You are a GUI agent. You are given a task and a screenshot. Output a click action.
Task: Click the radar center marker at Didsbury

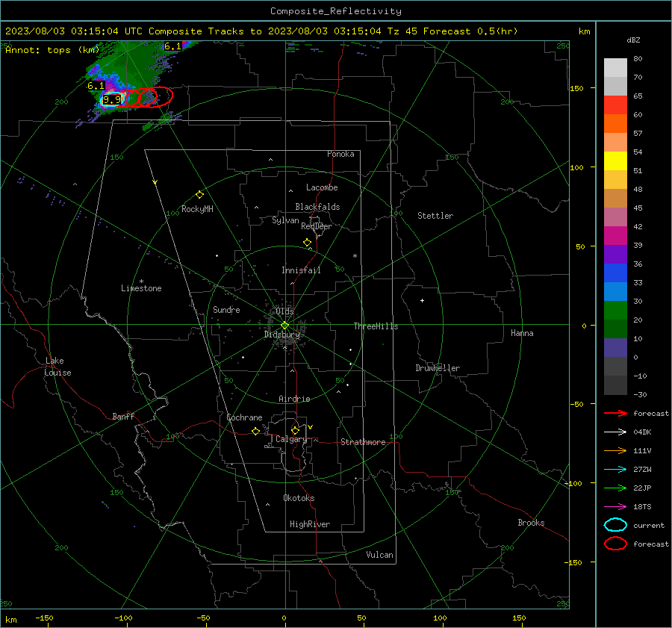coord(284,326)
